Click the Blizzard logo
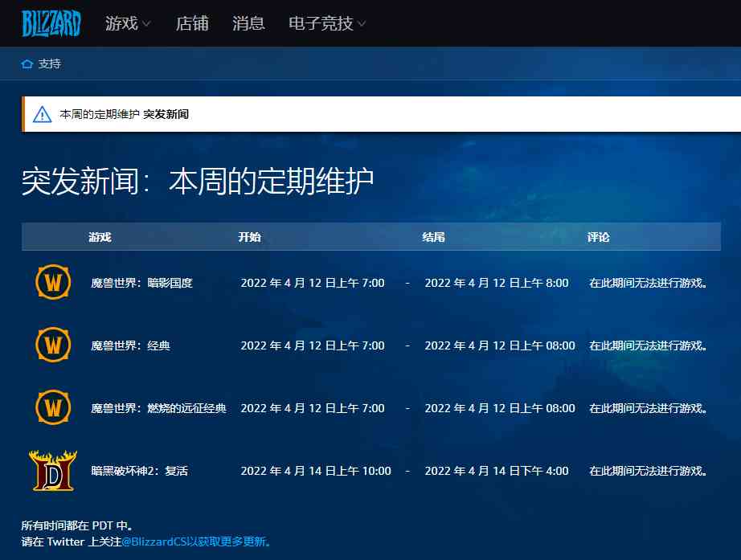This screenshot has height=560, width=741. (x=51, y=23)
